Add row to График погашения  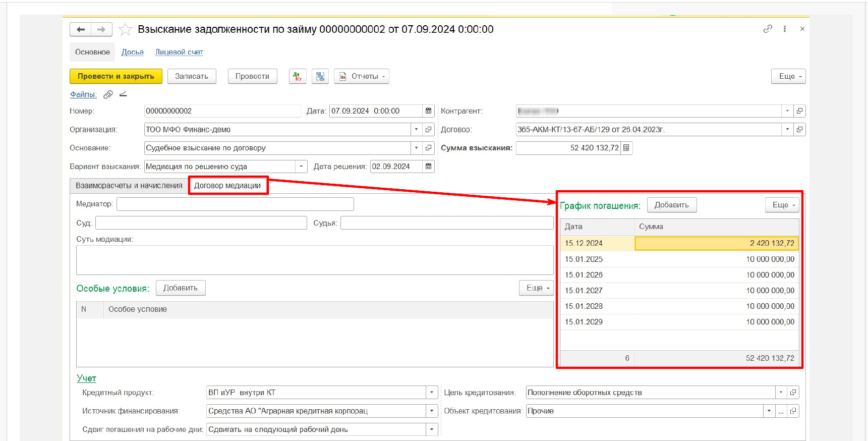[672, 205]
